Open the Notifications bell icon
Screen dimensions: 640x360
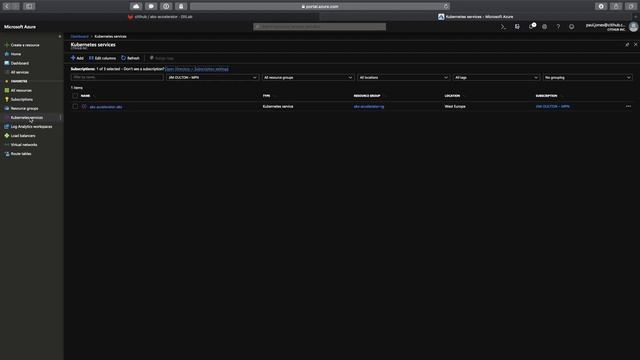click(x=531, y=27)
